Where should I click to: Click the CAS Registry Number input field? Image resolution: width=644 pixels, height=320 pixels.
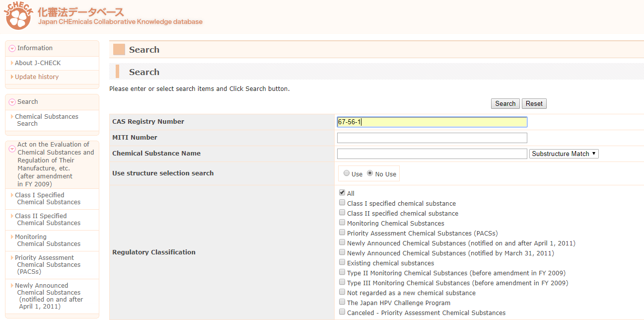point(431,122)
